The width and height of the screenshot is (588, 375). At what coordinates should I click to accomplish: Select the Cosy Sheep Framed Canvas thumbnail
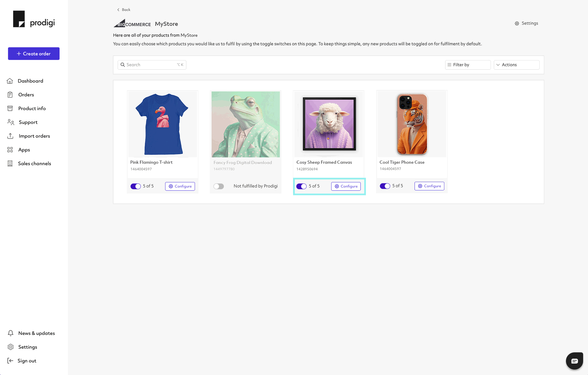tap(329, 124)
